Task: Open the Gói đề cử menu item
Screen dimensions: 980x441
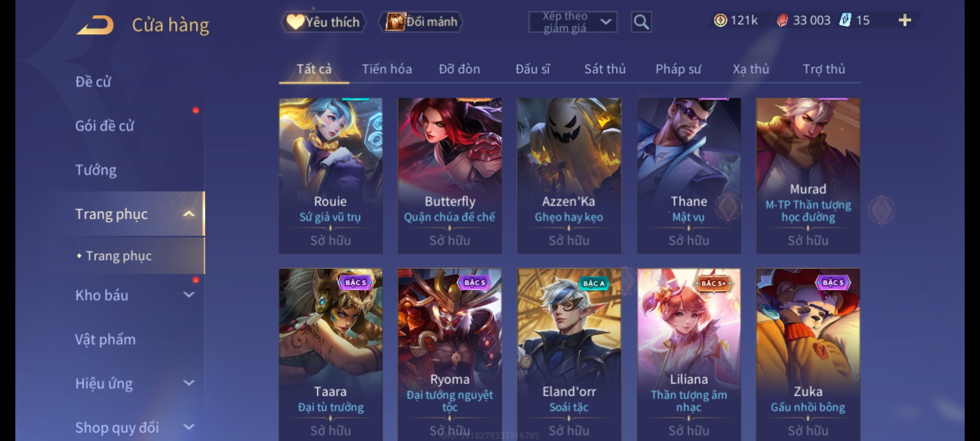Action: (105, 126)
